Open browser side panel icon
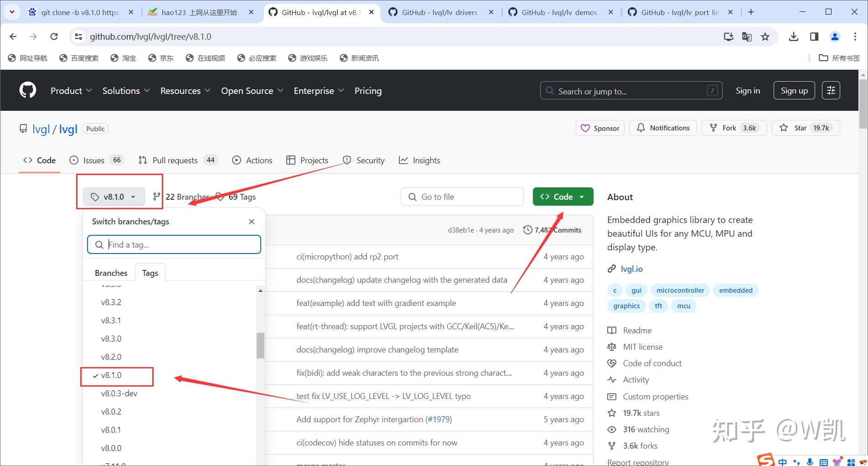Image resolution: width=868 pixels, height=466 pixels. (814, 37)
